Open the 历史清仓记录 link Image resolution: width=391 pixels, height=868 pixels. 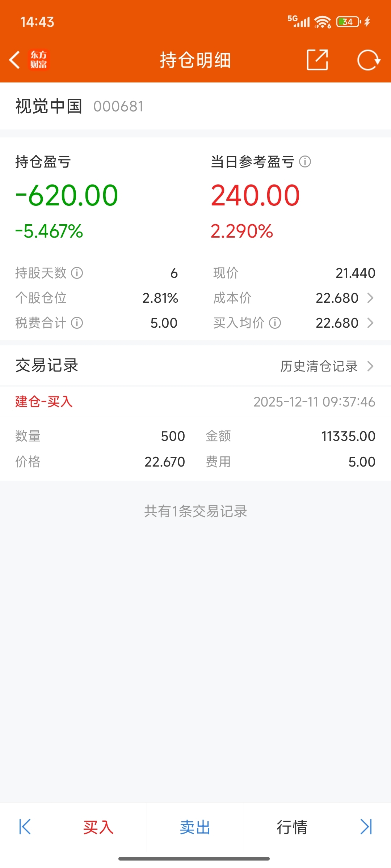coord(319,366)
